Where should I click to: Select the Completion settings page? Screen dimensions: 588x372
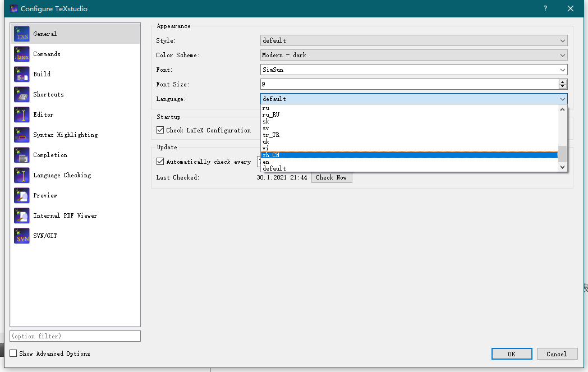(50, 155)
